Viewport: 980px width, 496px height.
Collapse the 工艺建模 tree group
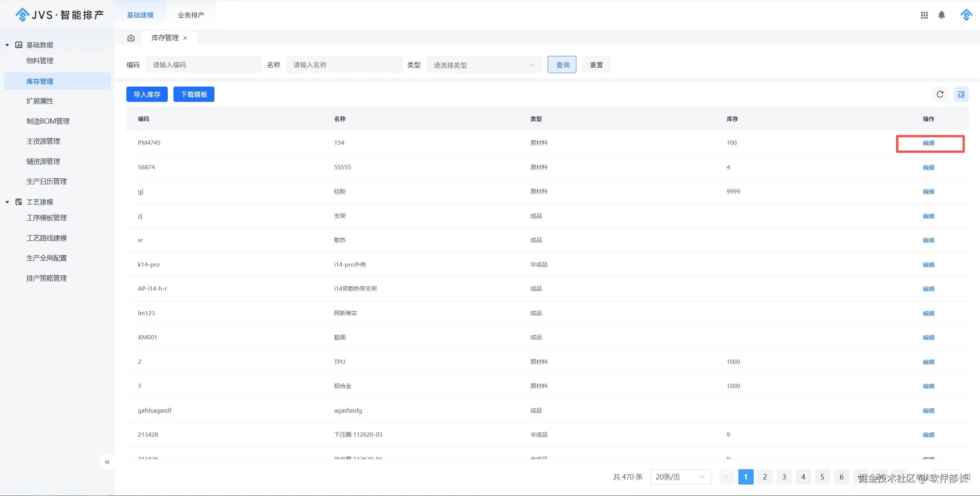coord(7,202)
